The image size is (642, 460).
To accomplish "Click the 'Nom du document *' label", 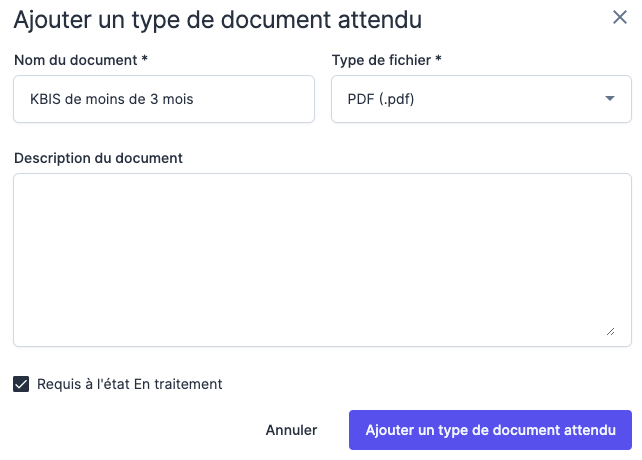I will click(x=81, y=60).
